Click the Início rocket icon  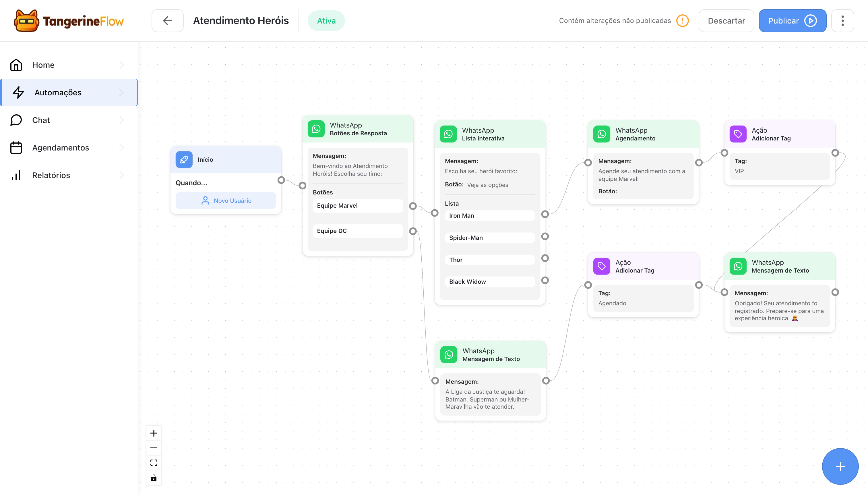184,159
